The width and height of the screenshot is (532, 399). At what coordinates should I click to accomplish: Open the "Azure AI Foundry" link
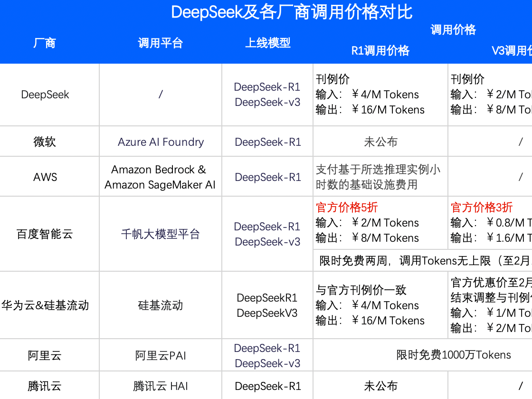[161, 142]
